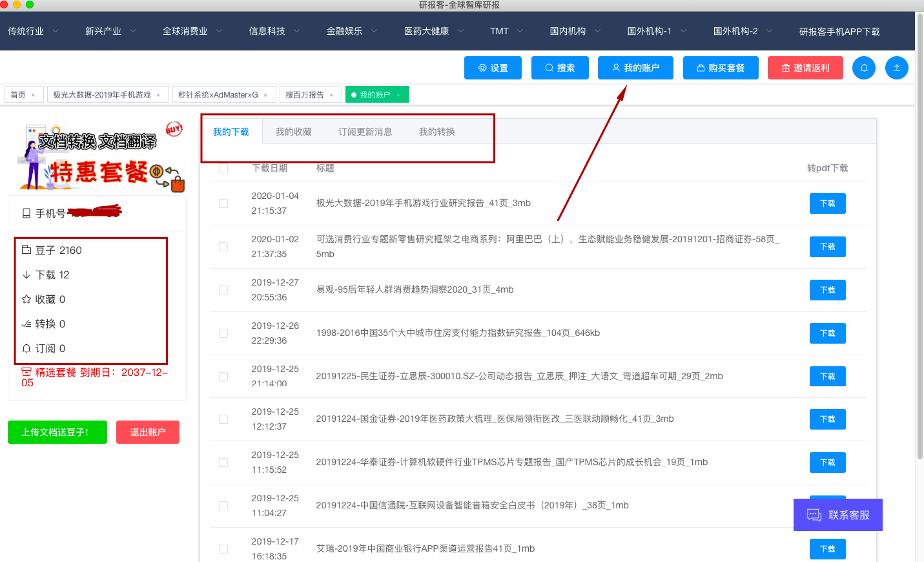The image size is (924, 562).
Task: Check the box beside 极光大数据 report
Action: tap(223, 203)
